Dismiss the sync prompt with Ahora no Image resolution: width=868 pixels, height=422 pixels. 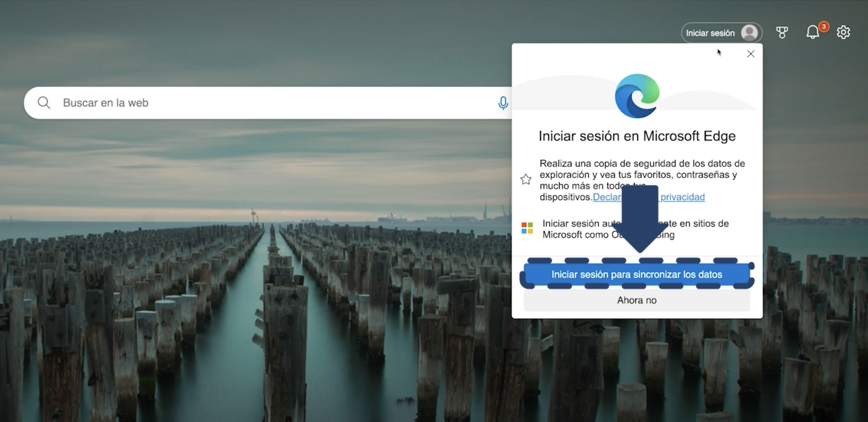637,300
